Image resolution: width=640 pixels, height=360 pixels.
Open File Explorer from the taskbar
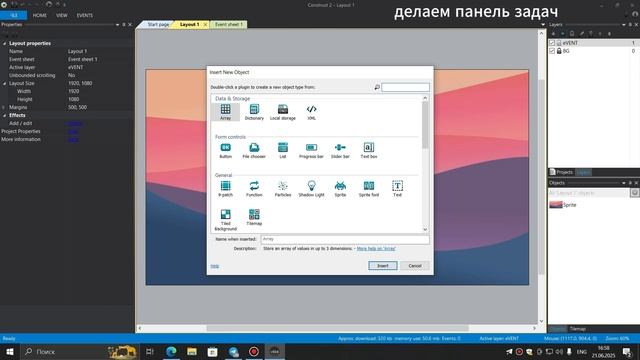click(x=192, y=351)
